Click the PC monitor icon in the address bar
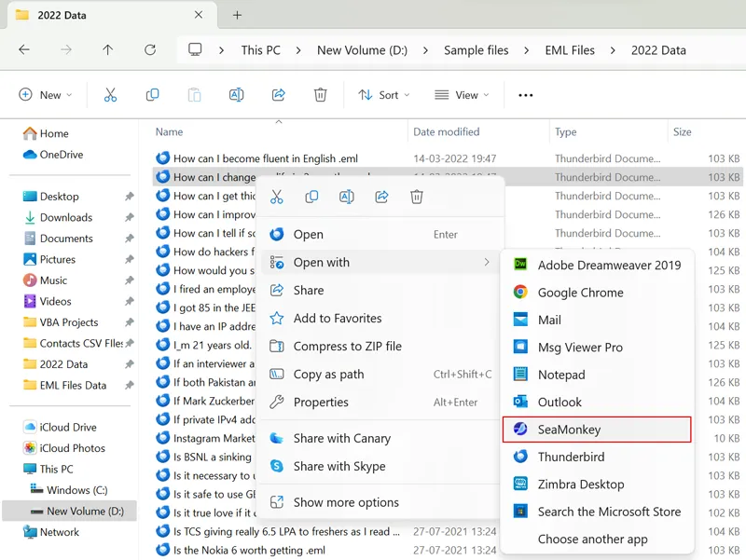 pos(195,50)
